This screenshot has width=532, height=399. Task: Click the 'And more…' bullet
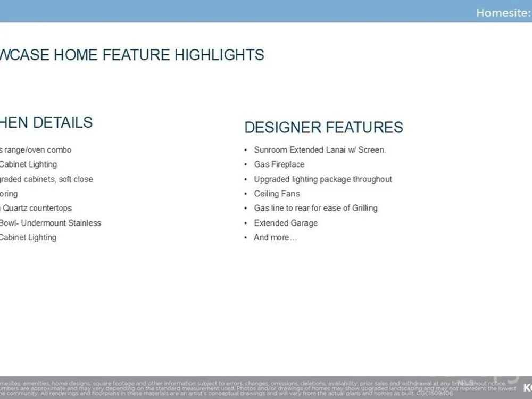pos(275,237)
